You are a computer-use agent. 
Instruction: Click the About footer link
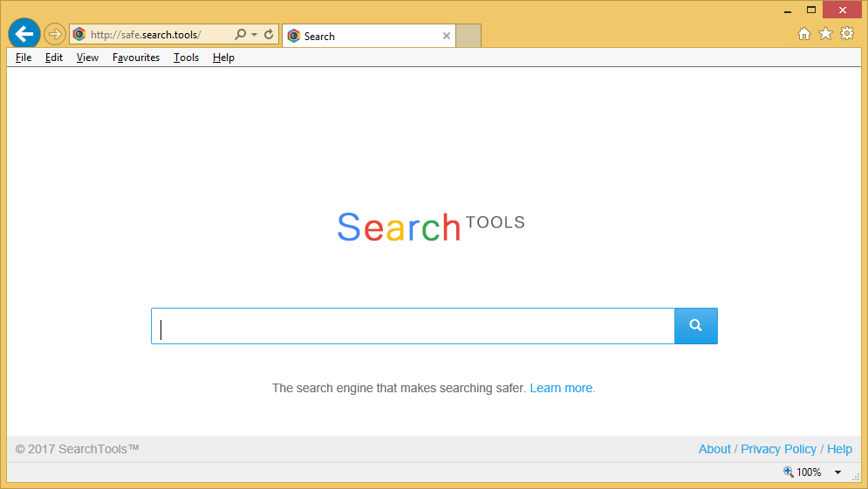click(714, 449)
